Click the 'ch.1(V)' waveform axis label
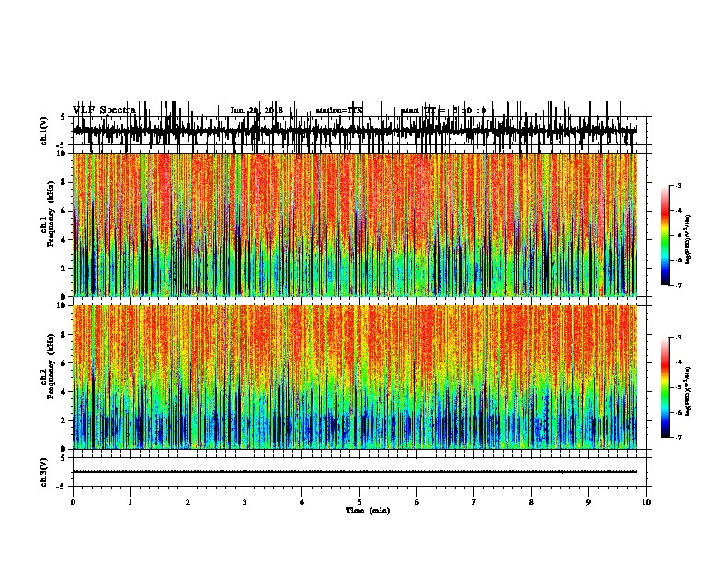Screen dimensions: 728x563 pos(43,131)
